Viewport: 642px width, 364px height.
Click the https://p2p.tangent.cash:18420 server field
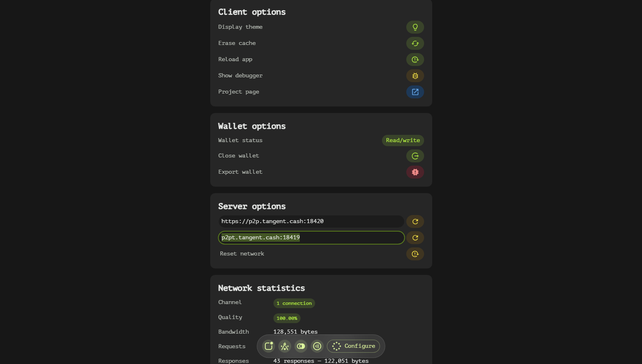click(x=311, y=221)
